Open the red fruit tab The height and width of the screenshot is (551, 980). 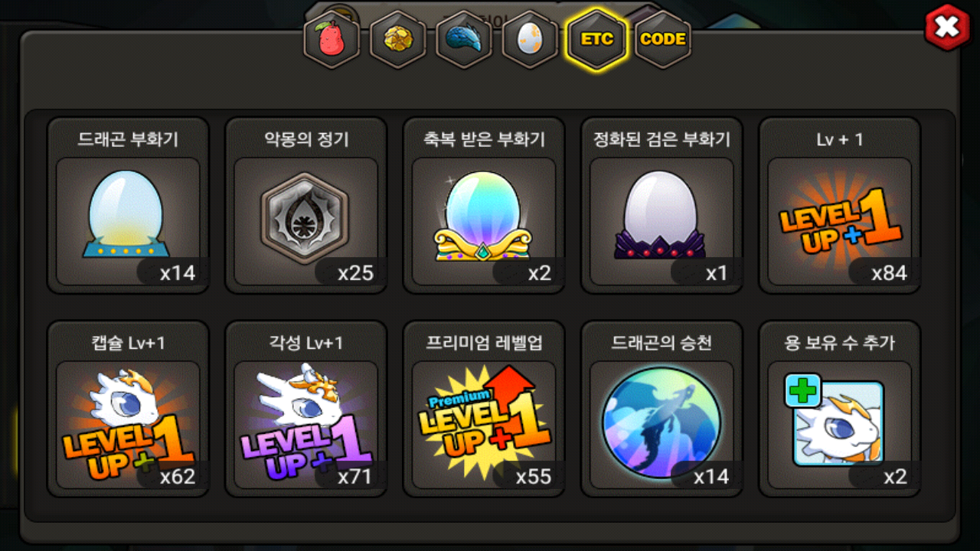(x=332, y=39)
